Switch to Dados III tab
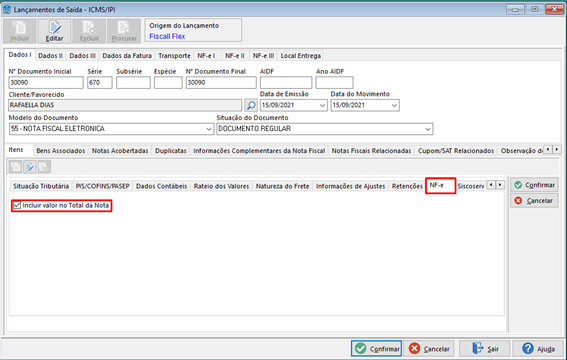This screenshot has width=567, height=360. point(82,56)
